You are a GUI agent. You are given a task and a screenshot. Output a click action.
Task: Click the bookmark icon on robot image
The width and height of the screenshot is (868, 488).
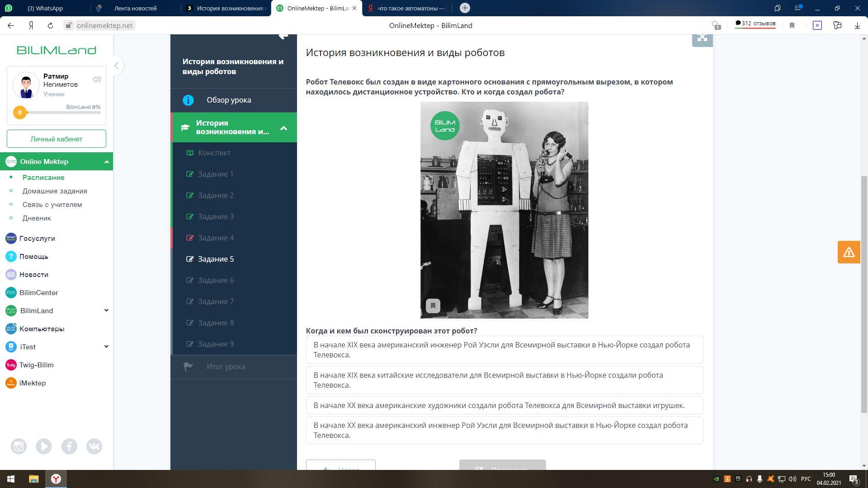(x=433, y=306)
